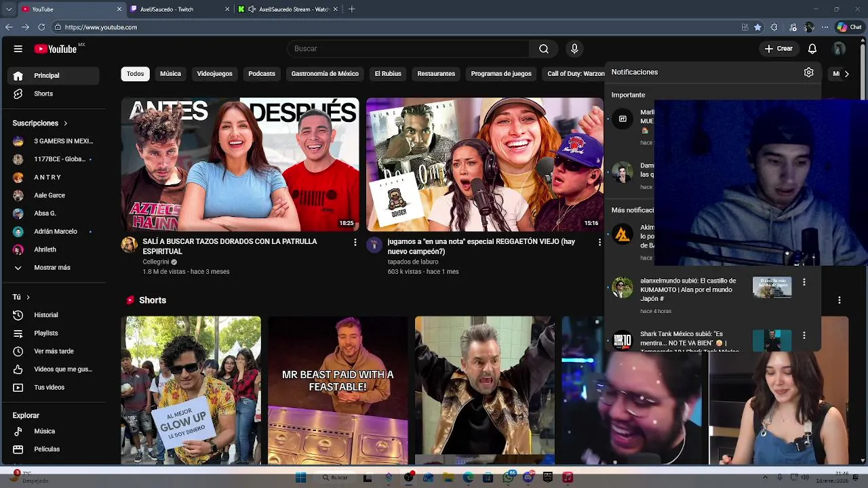This screenshot has height=488, width=868.
Task: Open the GLOW UP short
Action: [x=191, y=390]
